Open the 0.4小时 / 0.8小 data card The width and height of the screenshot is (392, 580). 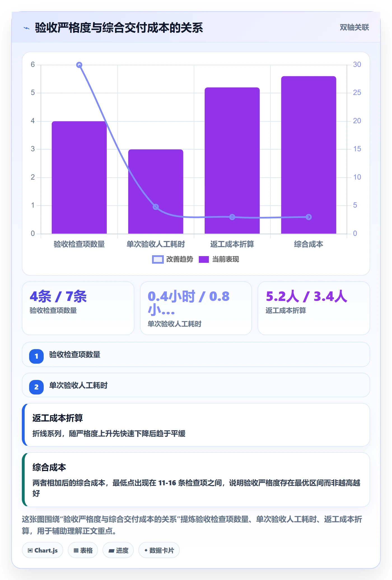196,308
